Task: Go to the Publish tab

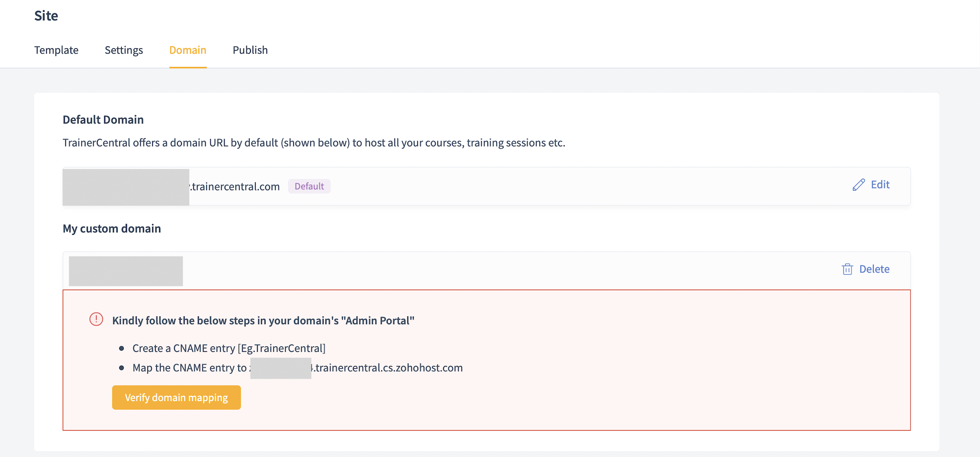Action: (250, 50)
